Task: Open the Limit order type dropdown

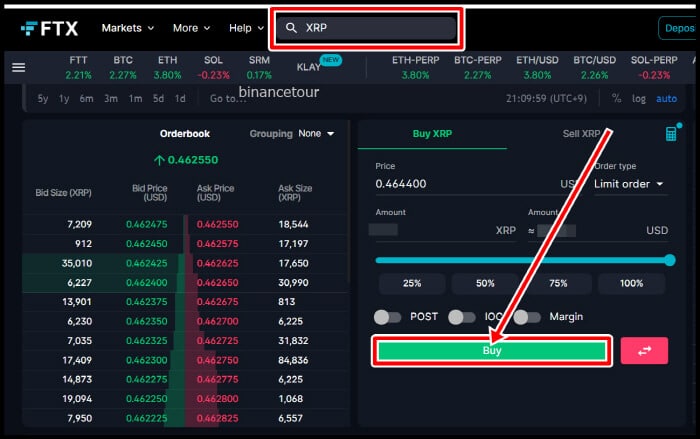Action: 629,184
